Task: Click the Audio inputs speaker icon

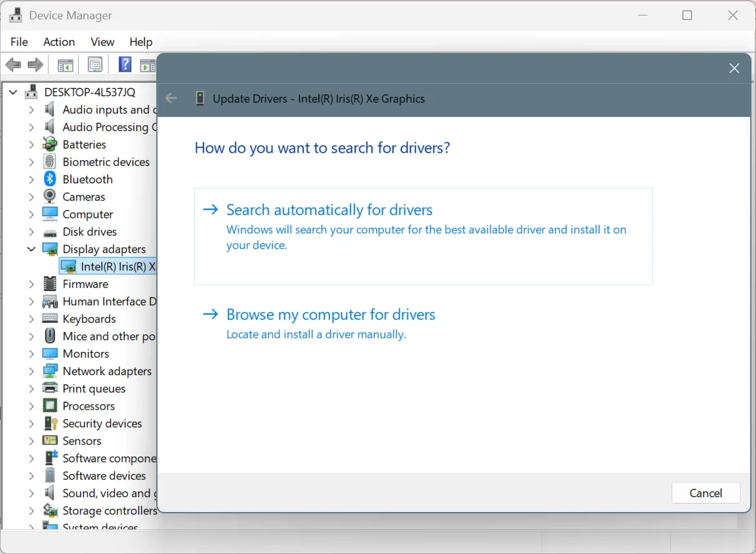Action: 50,110
